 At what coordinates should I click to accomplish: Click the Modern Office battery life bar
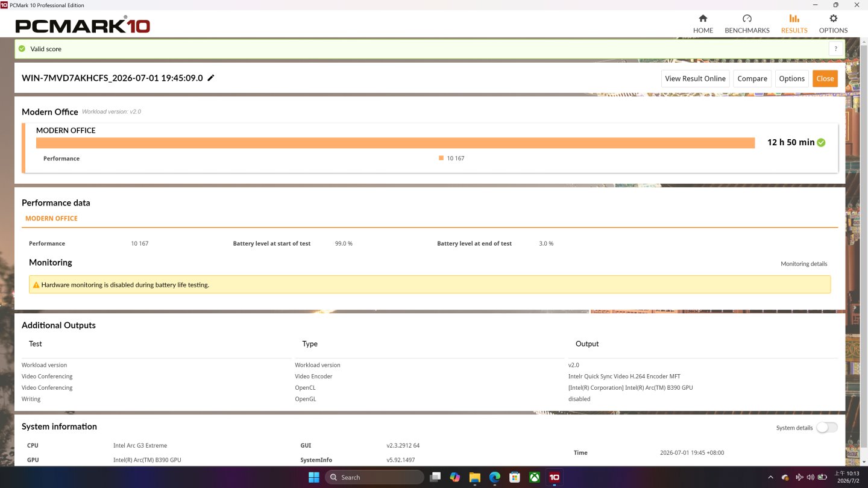pos(395,143)
